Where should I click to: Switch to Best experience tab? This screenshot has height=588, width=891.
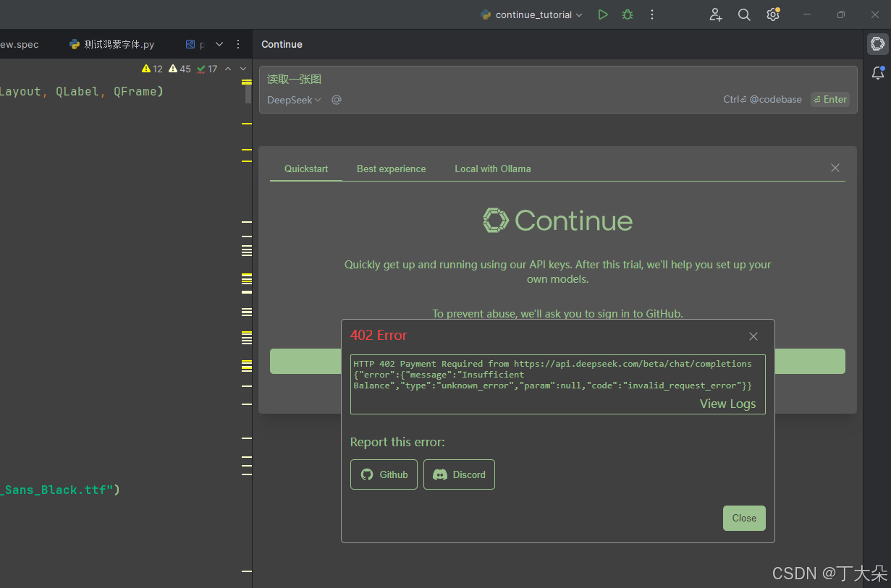[392, 169]
